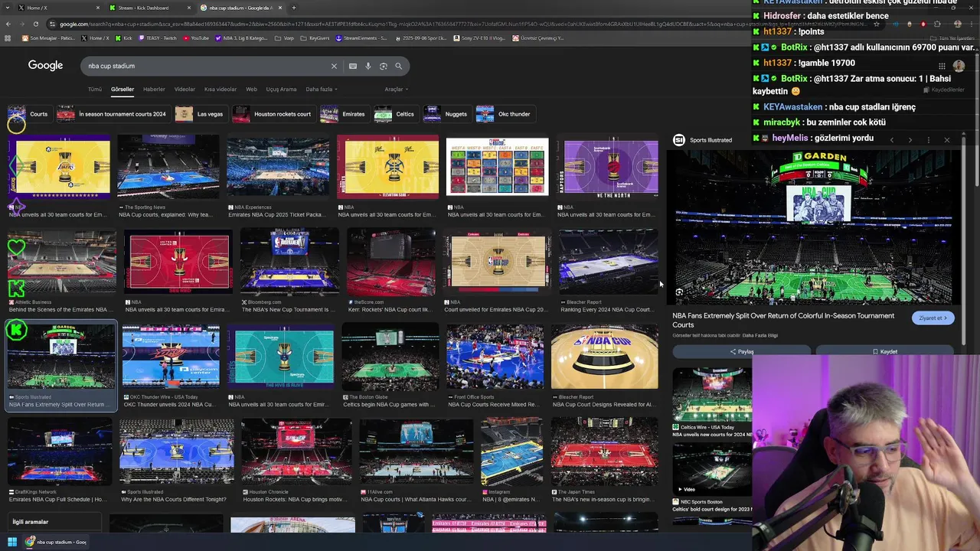Filter images by the Emirates chip
Viewport: 980px width, 551px height.
pos(344,114)
